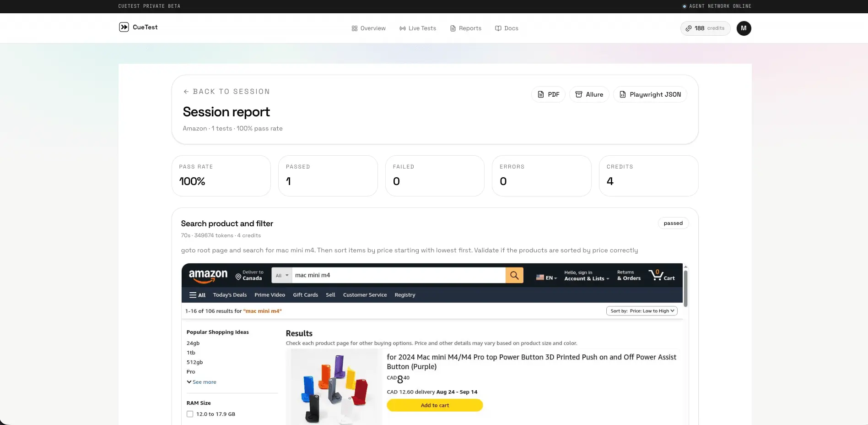Image resolution: width=868 pixels, height=425 pixels.
Task: Check the 12.0 to 17.9 GB RAM checkbox
Action: tap(190, 414)
